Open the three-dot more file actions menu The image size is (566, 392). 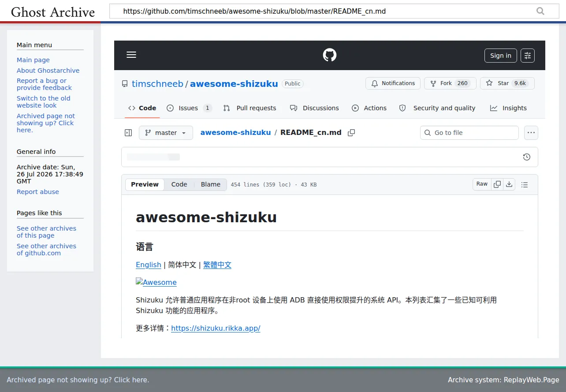(531, 133)
